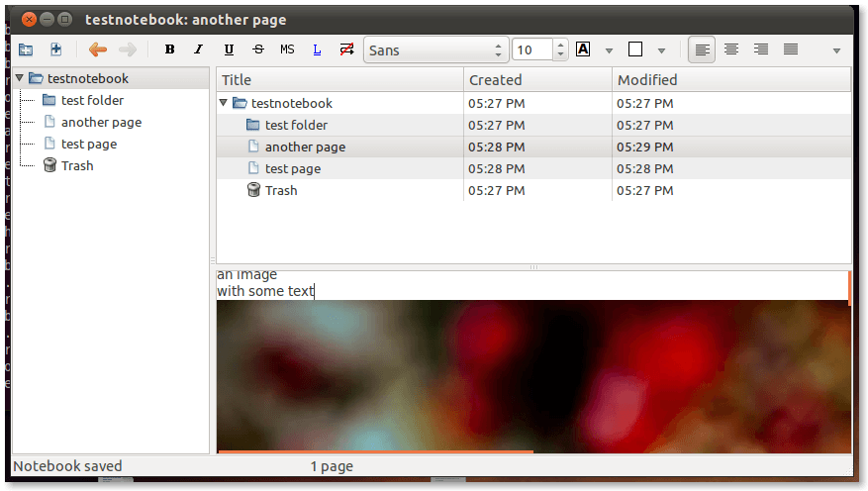Create a new page with toolbar icon

pos(56,49)
